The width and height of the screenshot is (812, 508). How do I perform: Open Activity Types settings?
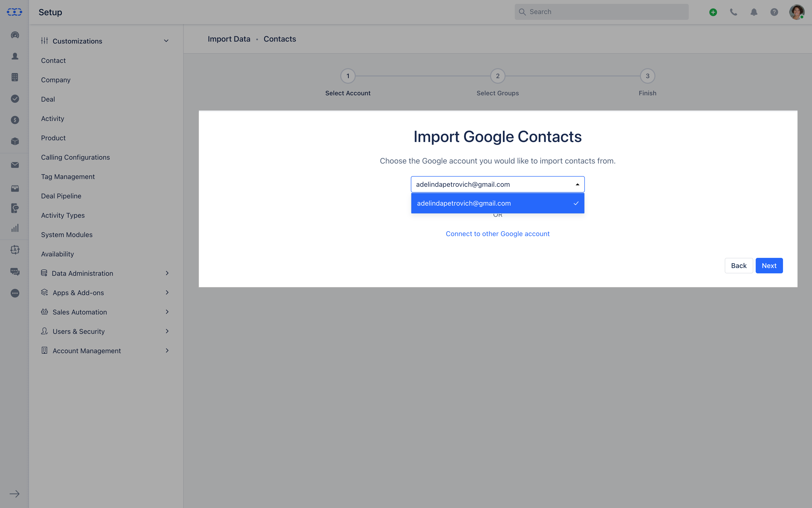click(x=63, y=215)
